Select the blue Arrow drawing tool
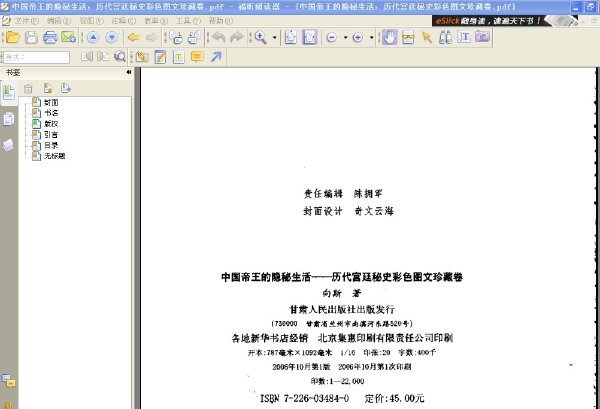Viewport: 600px width, 409px height. click(x=216, y=57)
